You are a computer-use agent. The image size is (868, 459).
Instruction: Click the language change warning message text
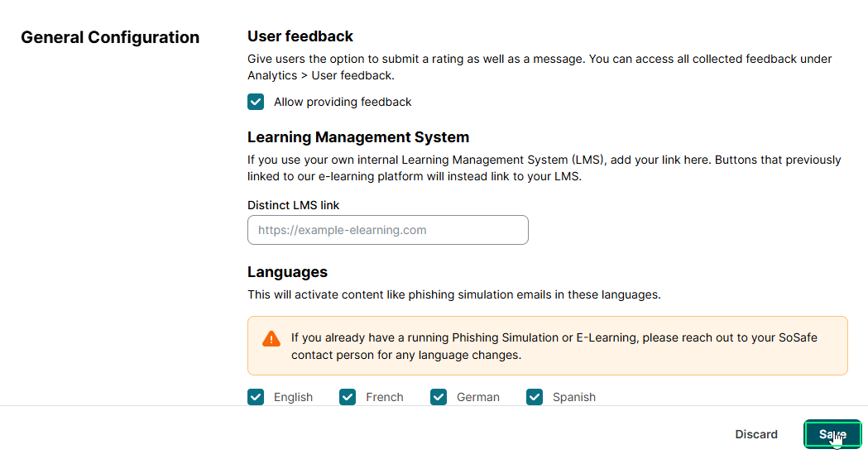(554, 347)
